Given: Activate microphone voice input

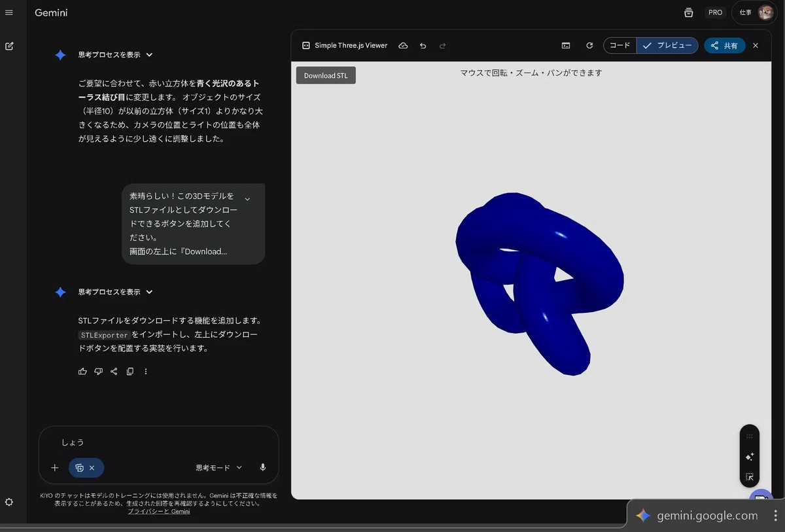Looking at the screenshot, I should pos(263,468).
